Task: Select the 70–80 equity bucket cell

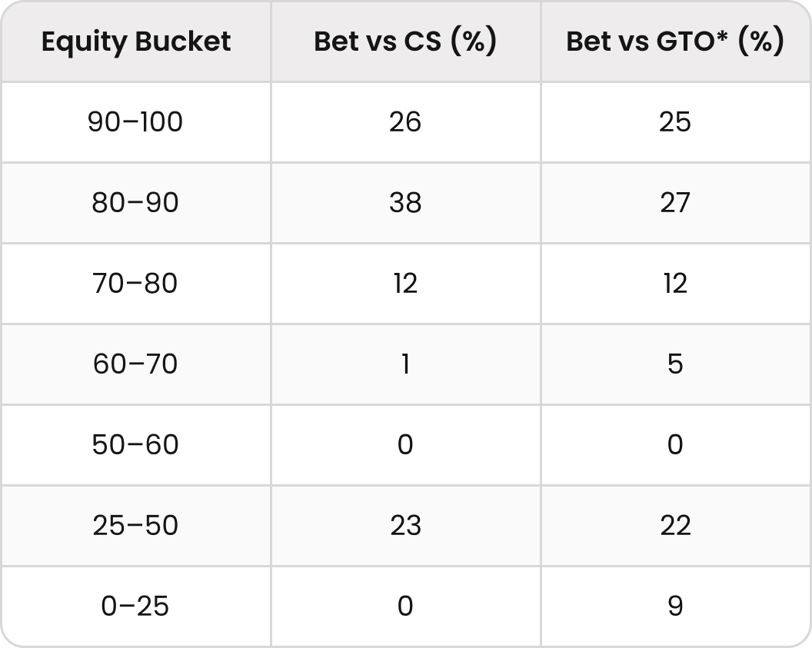Action: [x=136, y=284]
